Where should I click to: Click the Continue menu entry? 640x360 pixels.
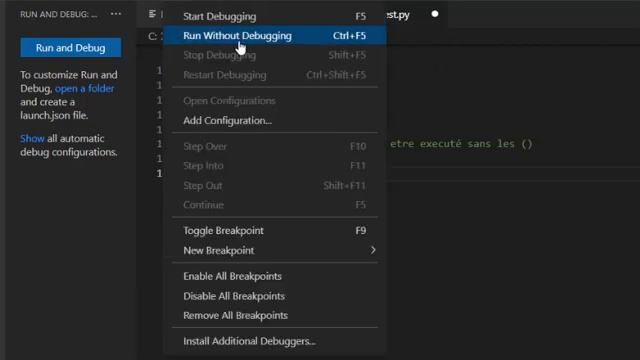click(275, 205)
